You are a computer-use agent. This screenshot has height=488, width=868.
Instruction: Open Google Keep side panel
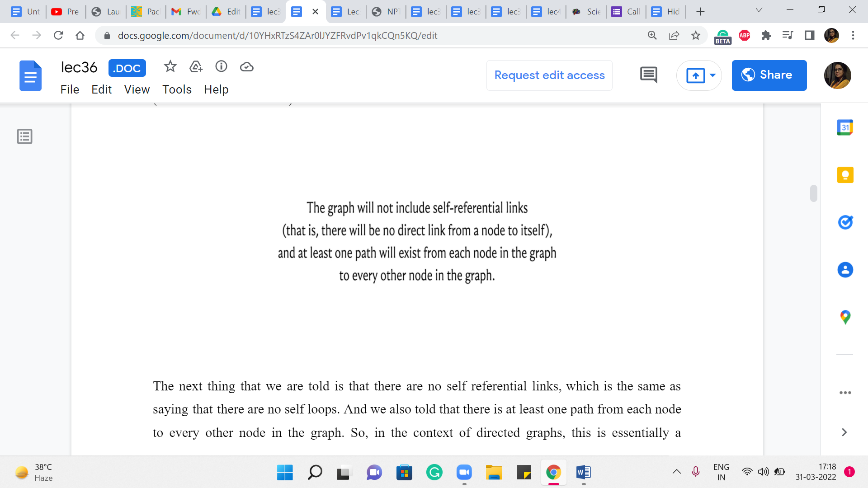coord(844,175)
